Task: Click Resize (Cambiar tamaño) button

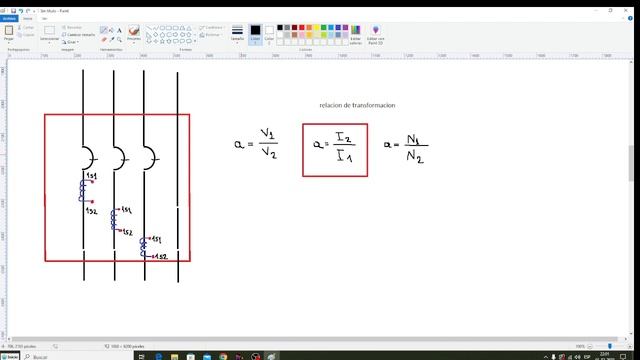Action: (x=78, y=35)
